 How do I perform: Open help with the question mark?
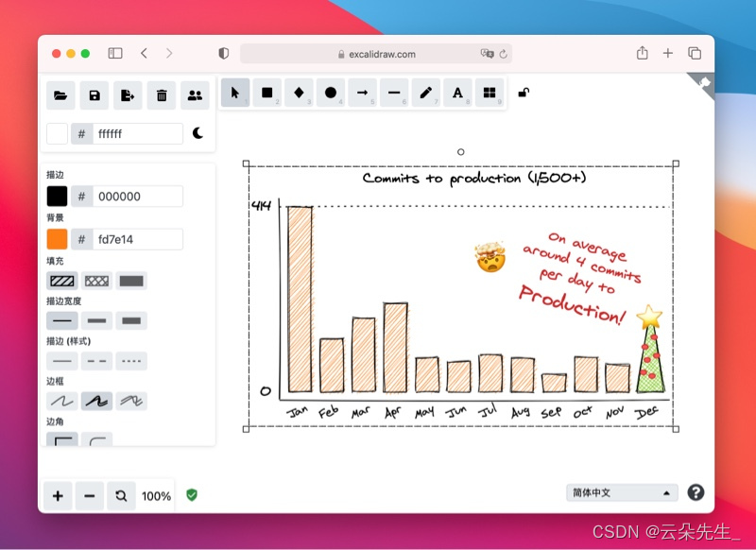[696, 492]
